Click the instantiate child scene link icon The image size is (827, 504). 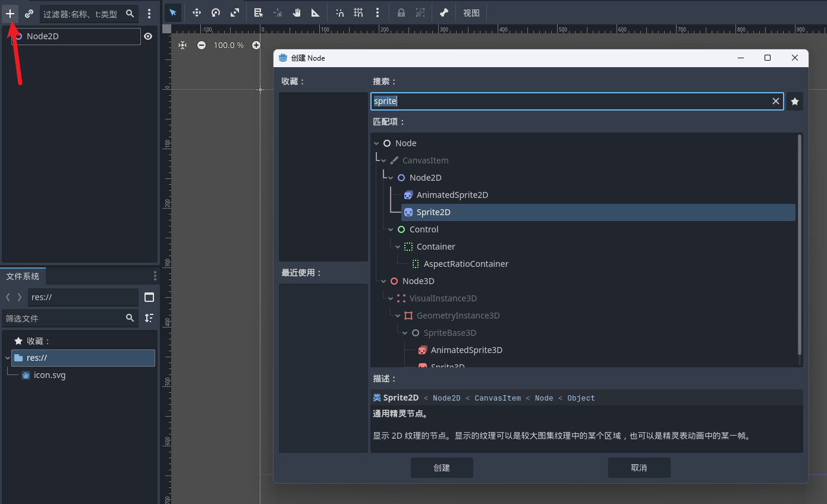click(29, 13)
